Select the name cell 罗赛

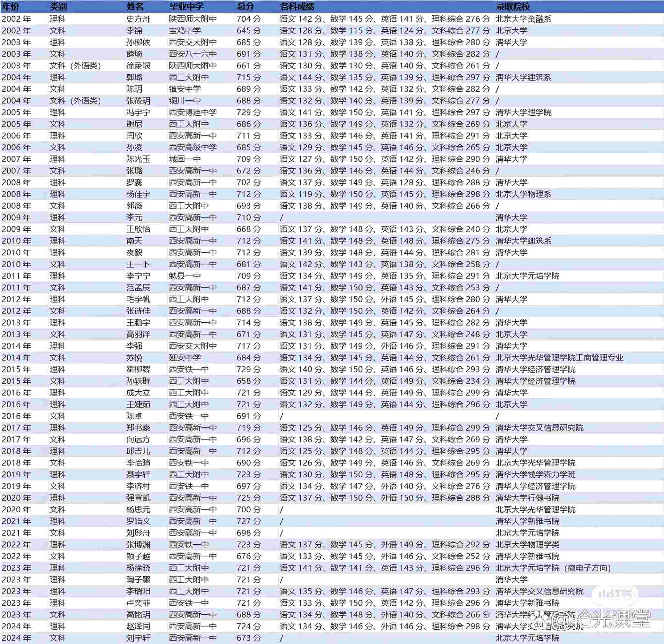pos(134,183)
